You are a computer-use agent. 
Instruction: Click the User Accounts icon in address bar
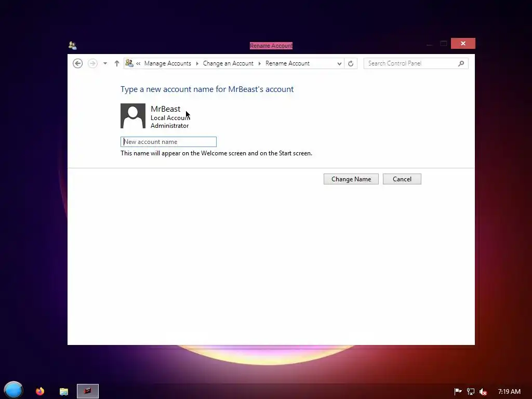pyautogui.click(x=129, y=63)
